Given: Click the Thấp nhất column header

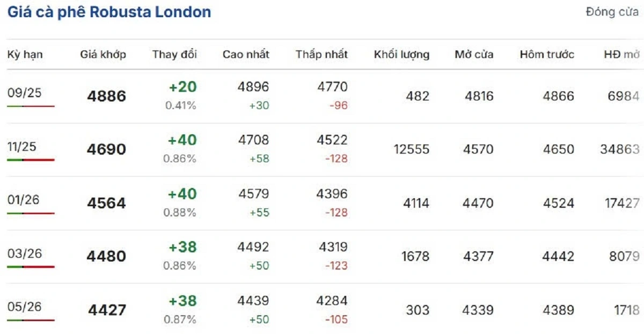Looking at the screenshot, I should click(x=321, y=54).
